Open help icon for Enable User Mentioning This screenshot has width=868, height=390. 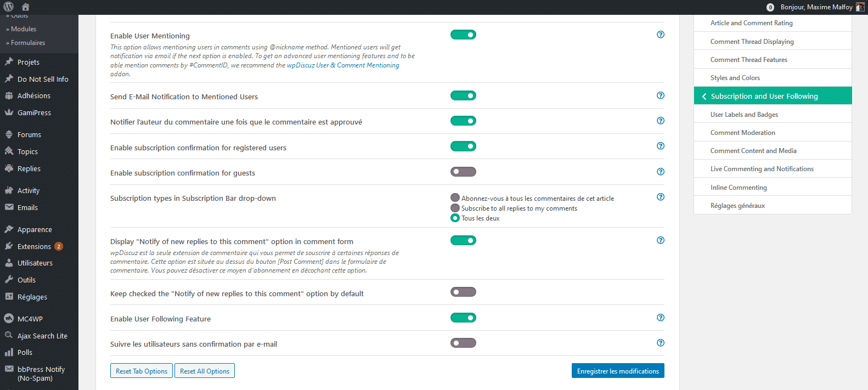click(661, 35)
